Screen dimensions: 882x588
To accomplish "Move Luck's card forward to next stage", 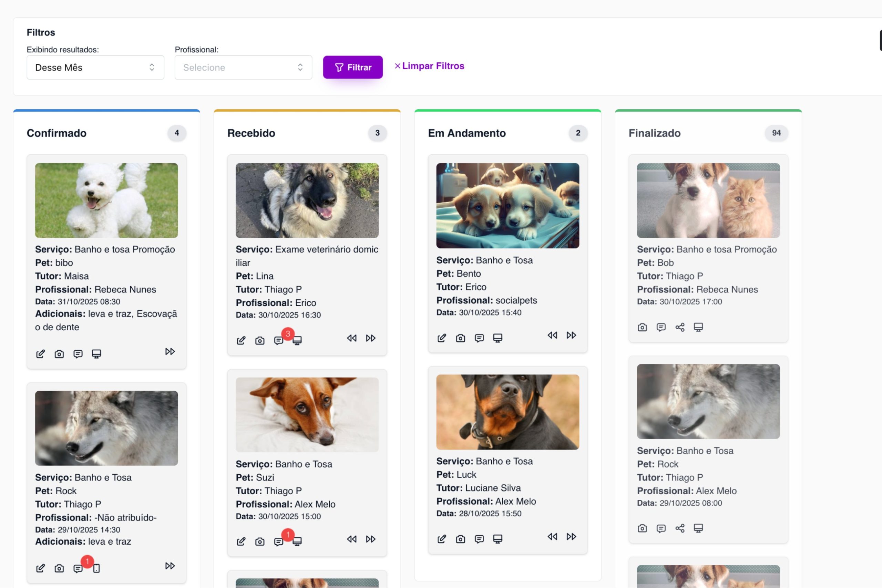I will coord(571,536).
